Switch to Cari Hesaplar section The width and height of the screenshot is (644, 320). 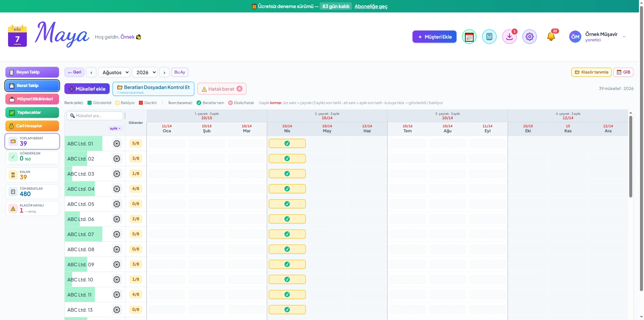pos(32,126)
